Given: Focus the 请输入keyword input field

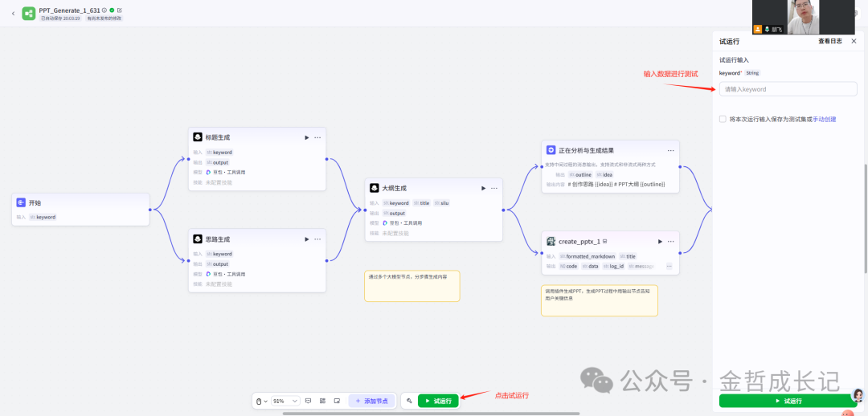Looking at the screenshot, I should click(x=788, y=89).
